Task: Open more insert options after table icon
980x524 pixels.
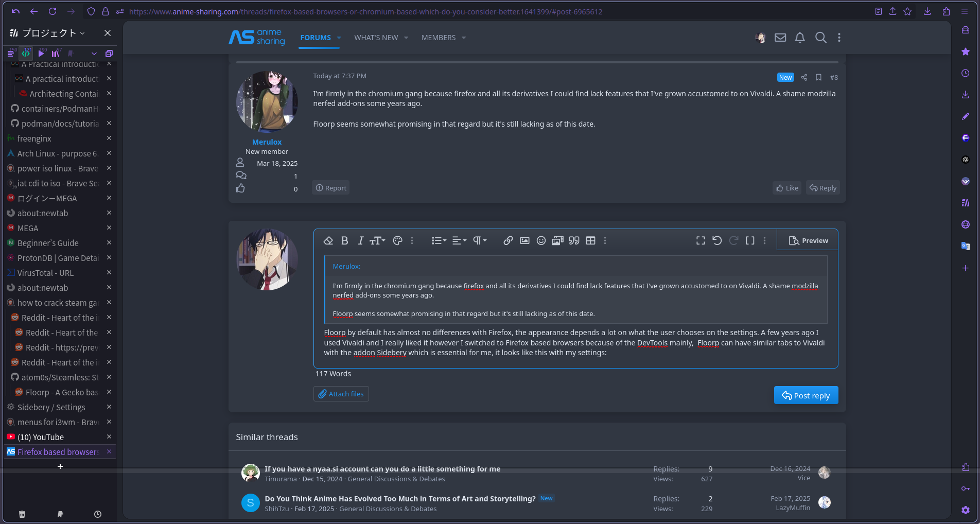Action: pyautogui.click(x=605, y=240)
